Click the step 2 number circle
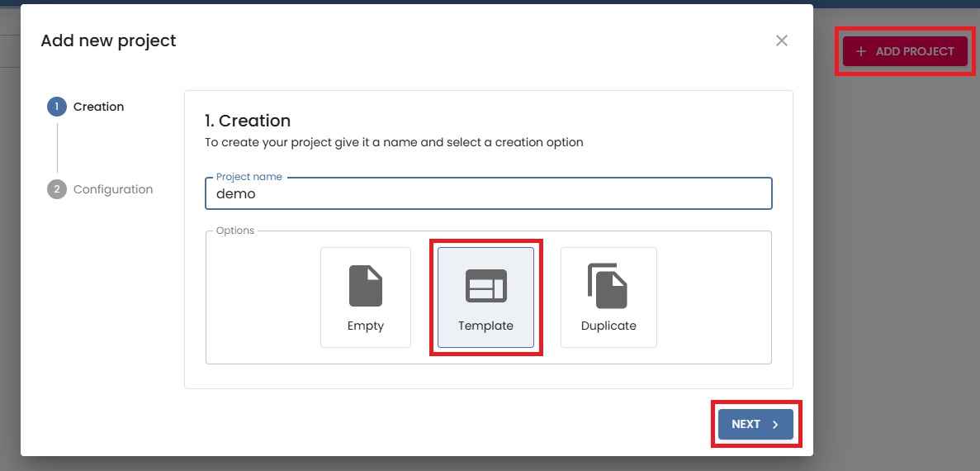This screenshot has width=980, height=471. (x=57, y=189)
